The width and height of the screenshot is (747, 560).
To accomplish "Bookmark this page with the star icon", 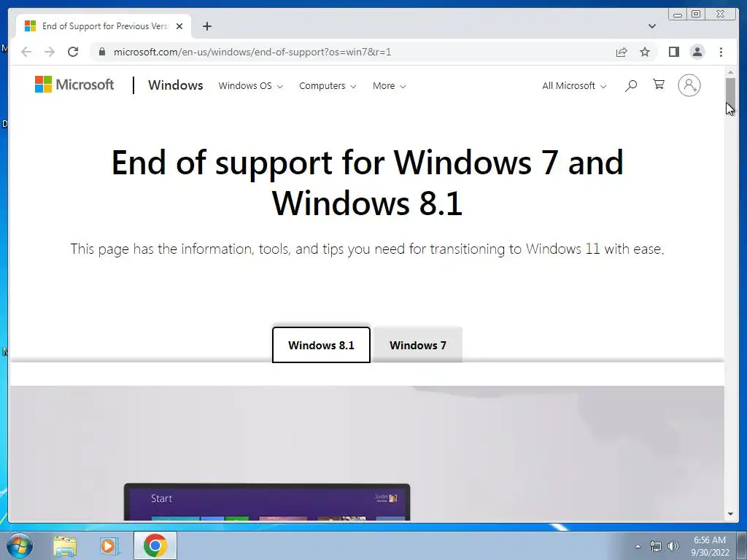I will click(x=645, y=52).
